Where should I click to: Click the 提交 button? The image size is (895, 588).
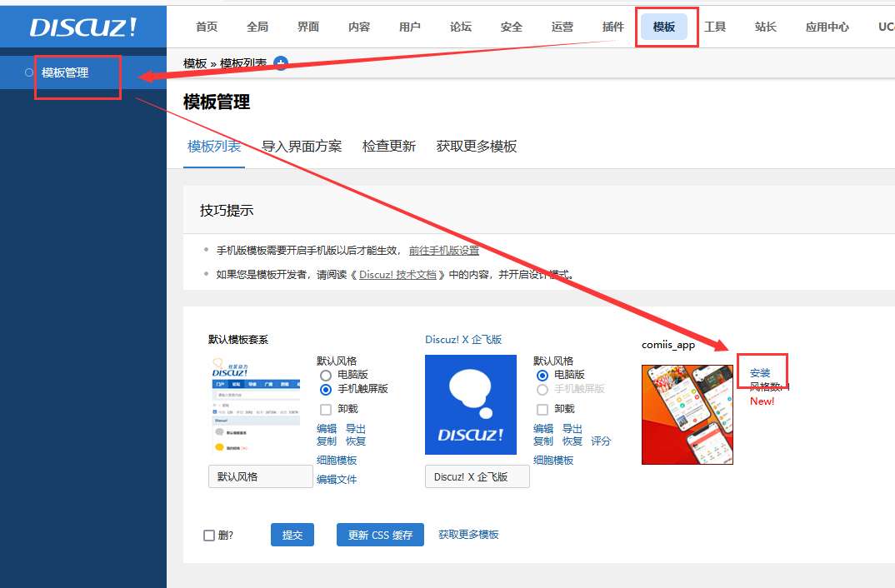[x=292, y=535]
